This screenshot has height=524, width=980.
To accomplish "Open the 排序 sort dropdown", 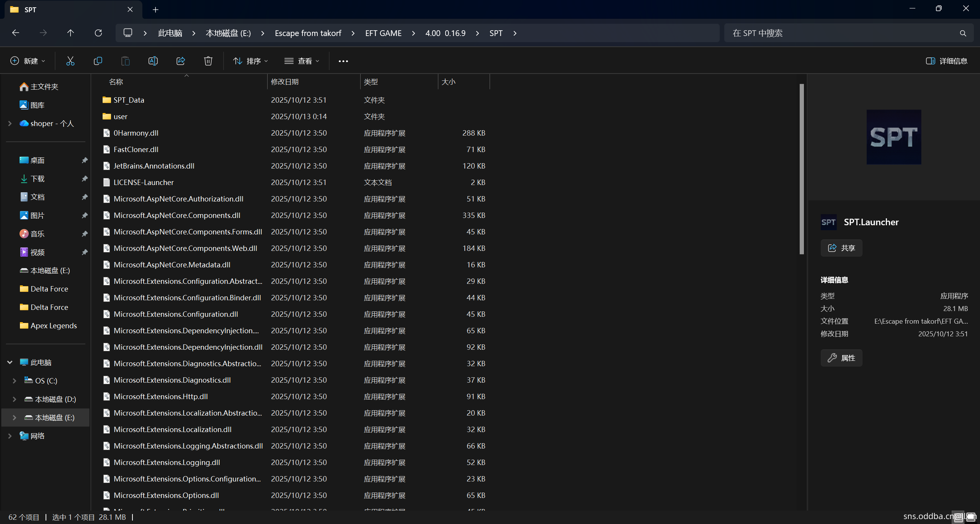I will (251, 61).
